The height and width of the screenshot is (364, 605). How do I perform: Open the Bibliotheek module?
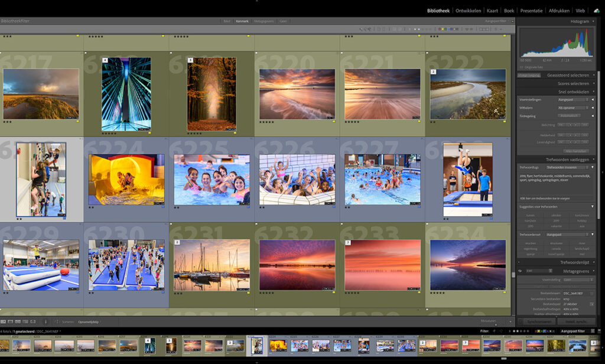[438, 11]
